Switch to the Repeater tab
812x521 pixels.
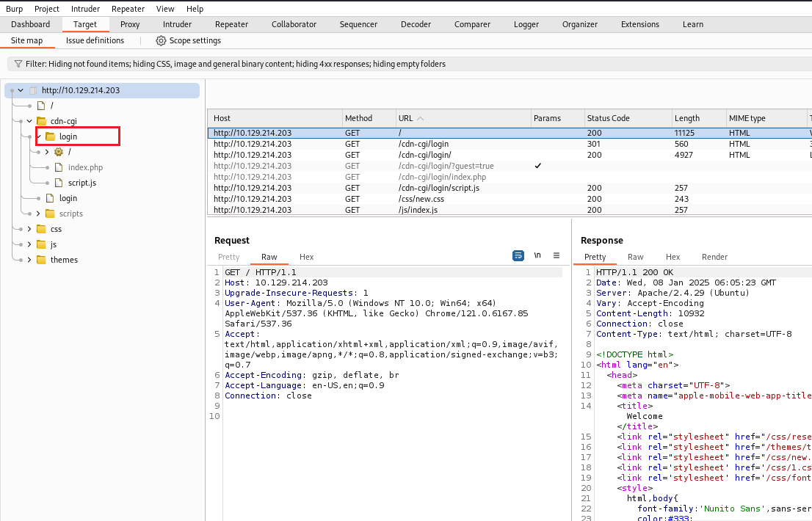pos(231,24)
